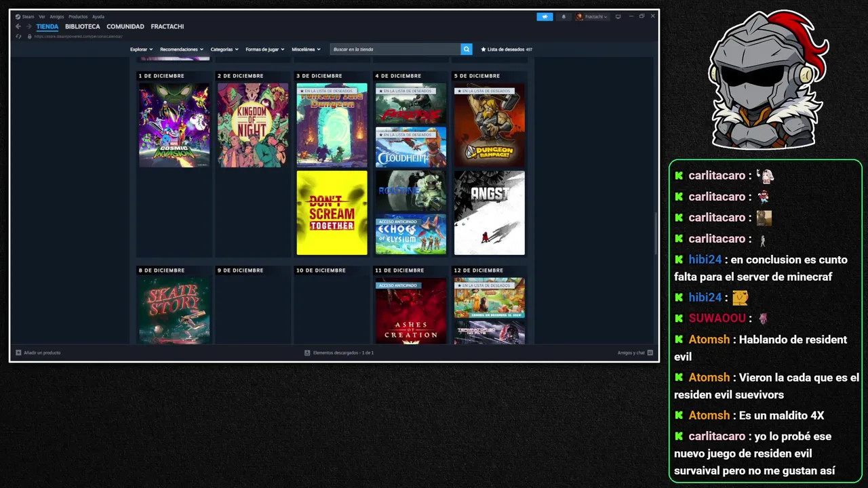Click the blue announcements megaphone button
The width and height of the screenshot is (868, 488).
(545, 17)
